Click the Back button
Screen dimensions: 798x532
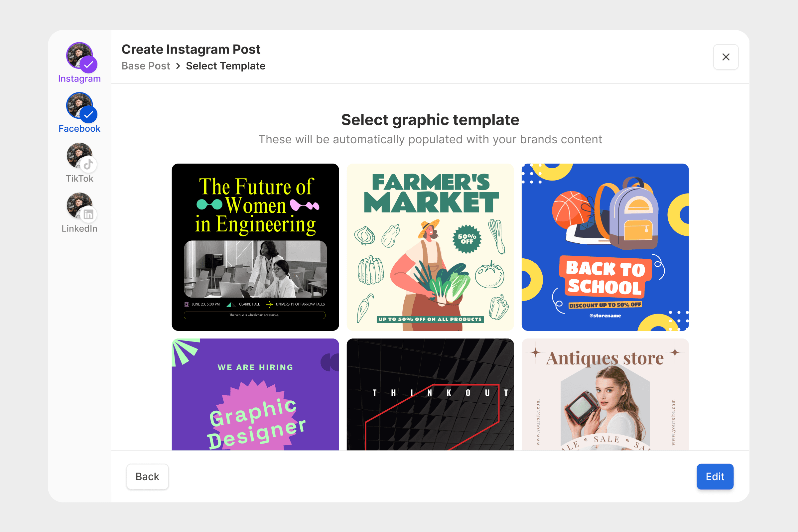click(147, 476)
